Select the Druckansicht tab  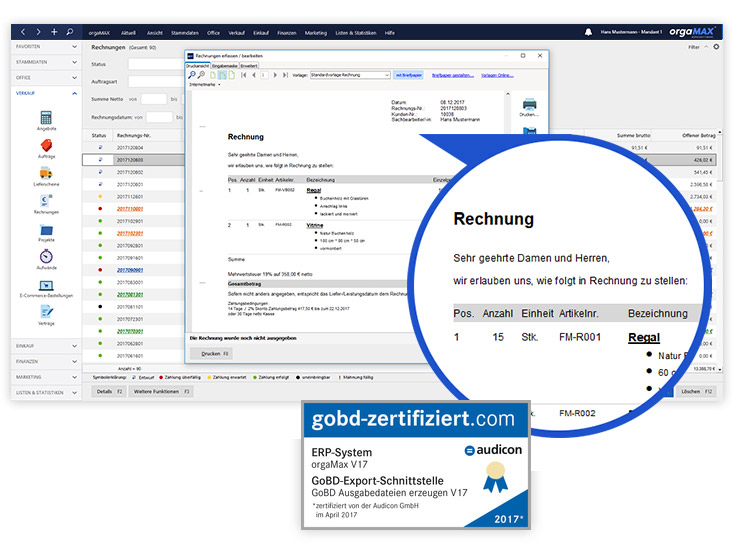(x=198, y=66)
